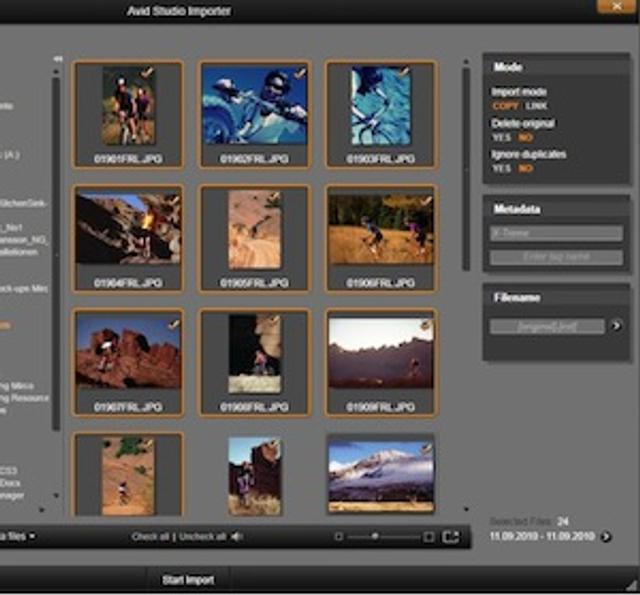Click the Filename panel header
The height and width of the screenshot is (595, 640).
click(556, 298)
